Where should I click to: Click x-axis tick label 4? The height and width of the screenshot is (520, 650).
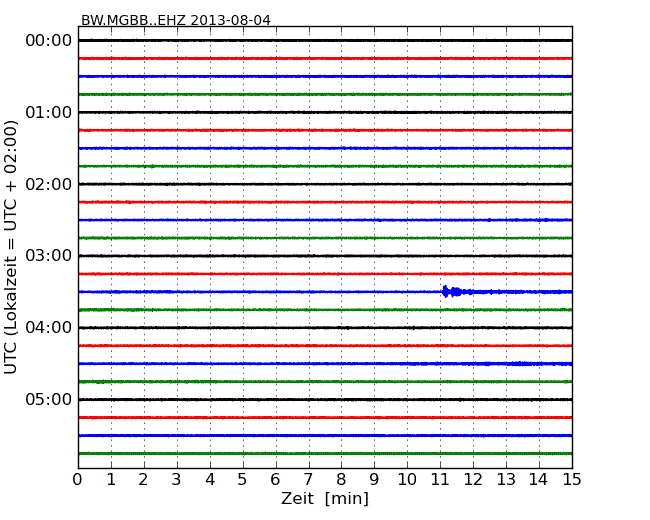(x=209, y=480)
